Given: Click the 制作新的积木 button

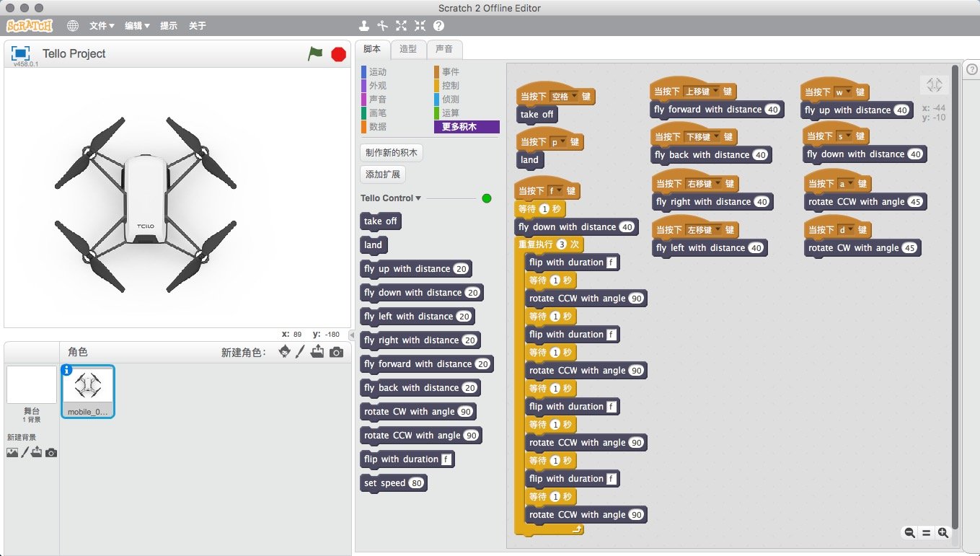Looking at the screenshot, I should 392,153.
